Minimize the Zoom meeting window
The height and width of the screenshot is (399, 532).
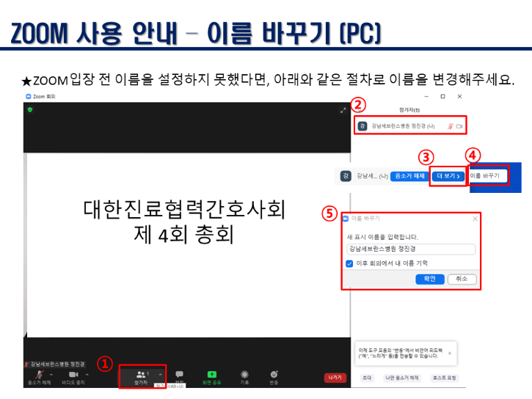[x=426, y=97]
